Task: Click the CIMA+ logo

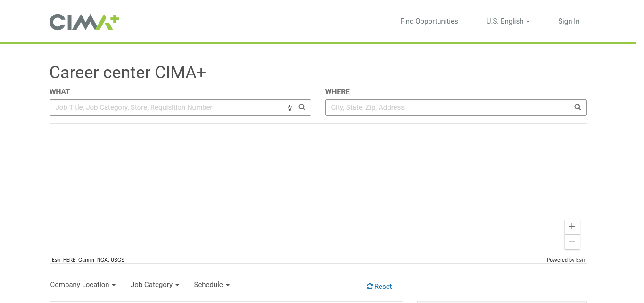Action: pyautogui.click(x=84, y=22)
